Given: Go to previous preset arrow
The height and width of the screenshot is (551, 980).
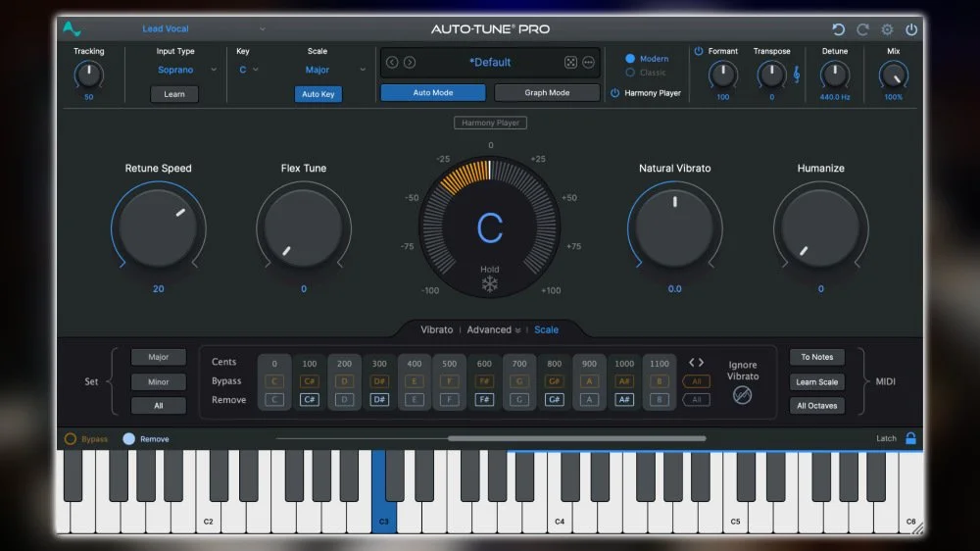Looking at the screenshot, I should tap(392, 62).
